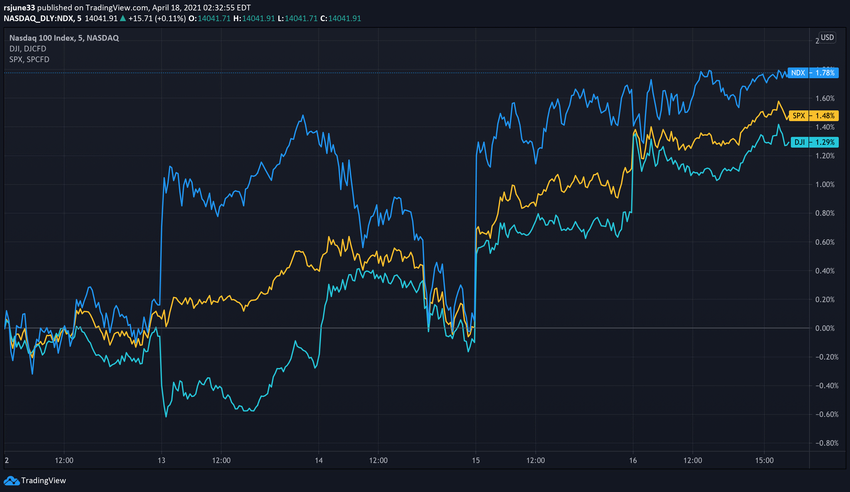Viewport: 850px width, 492px height.
Task: Click the SPX, SPCFD legend entry
Action: tap(29, 60)
